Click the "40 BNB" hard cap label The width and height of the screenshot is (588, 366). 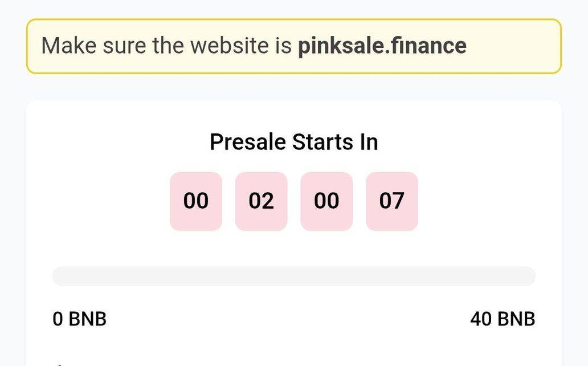pyautogui.click(x=503, y=319)
